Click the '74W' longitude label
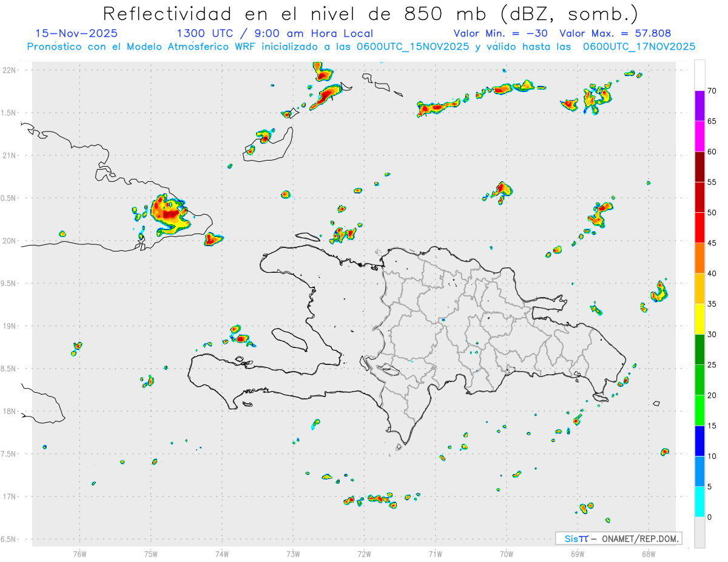728x562 pixels. coord(221,554)
